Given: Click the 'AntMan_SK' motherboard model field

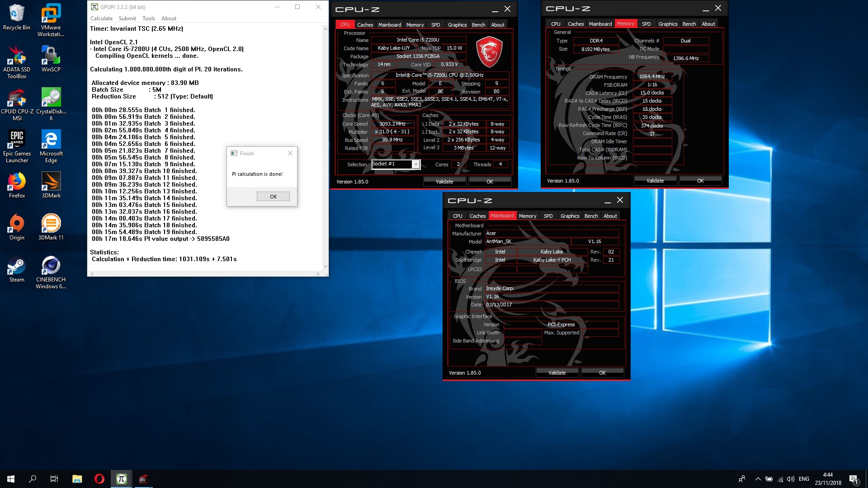Looking at the screenshot, I should [x=528, y=242].
